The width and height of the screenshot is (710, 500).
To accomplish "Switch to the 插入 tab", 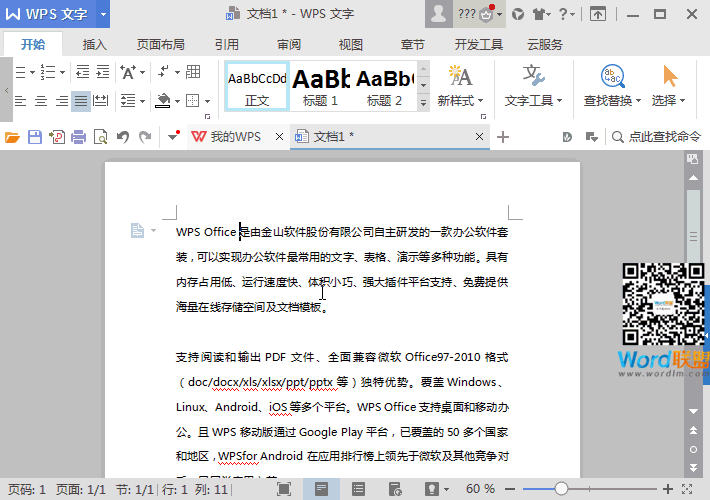I will [x=95, y=44].
